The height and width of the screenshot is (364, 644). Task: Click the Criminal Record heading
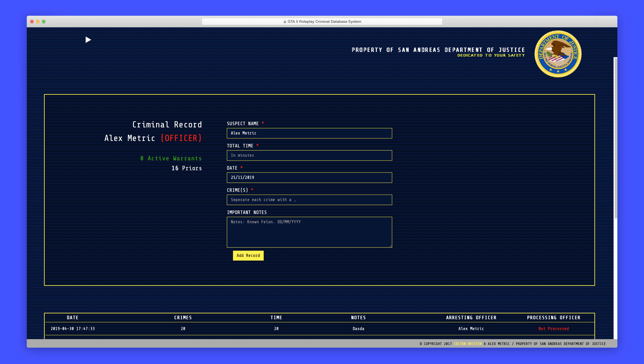pos(167,125)
